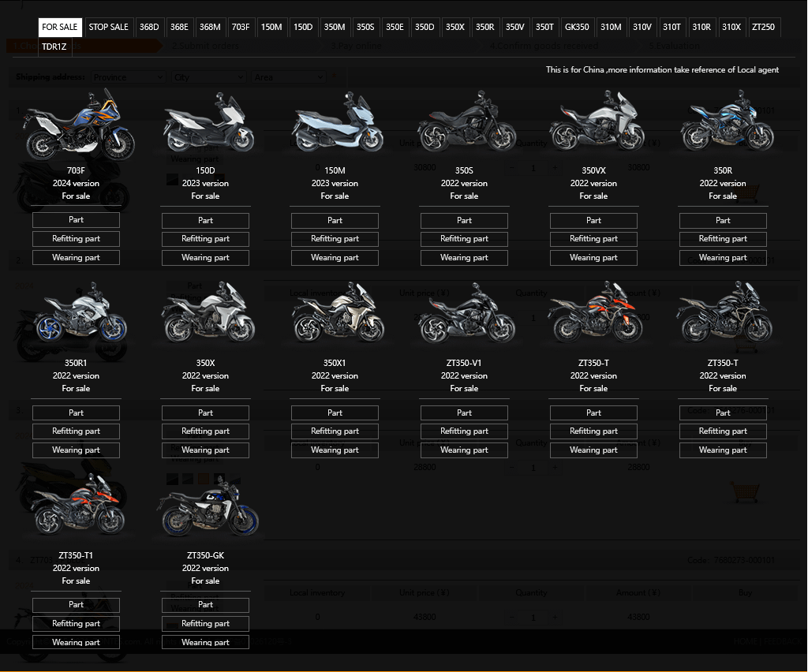Choose the 350VX motorcycle picture

click(594, 126)
